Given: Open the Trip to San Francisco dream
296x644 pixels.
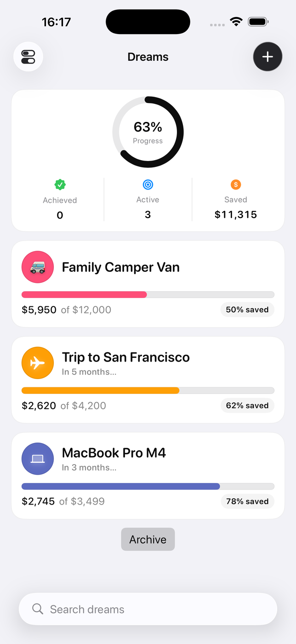Looking at the screenshot, I should pyautogui.click(x=125, y=357).
